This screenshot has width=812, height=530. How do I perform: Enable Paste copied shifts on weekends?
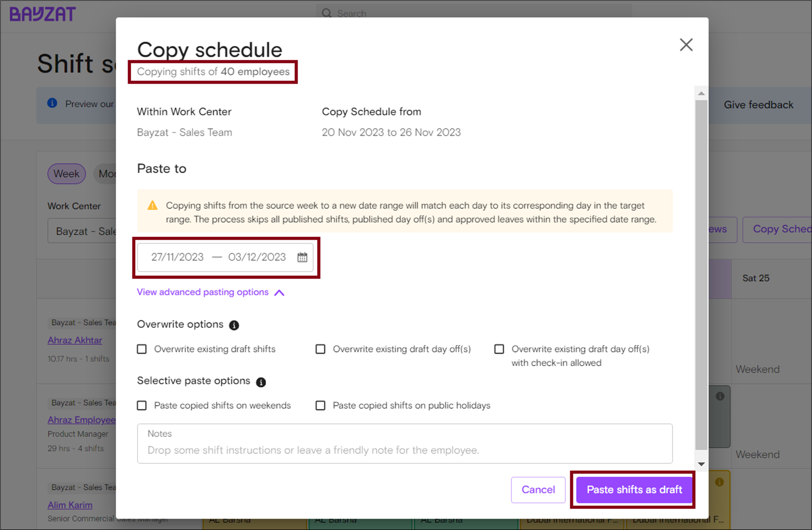(142, 405)
